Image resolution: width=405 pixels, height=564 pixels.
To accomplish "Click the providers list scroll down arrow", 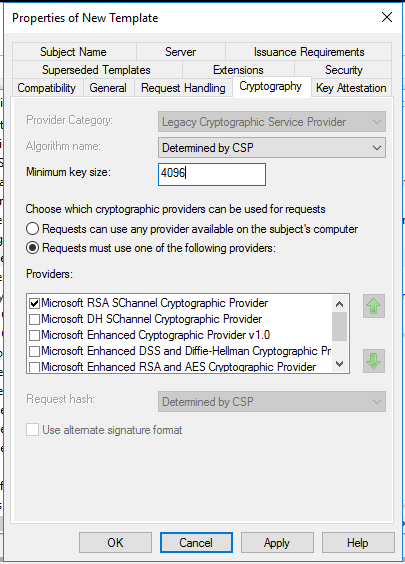I will click(x=339, y=364).
